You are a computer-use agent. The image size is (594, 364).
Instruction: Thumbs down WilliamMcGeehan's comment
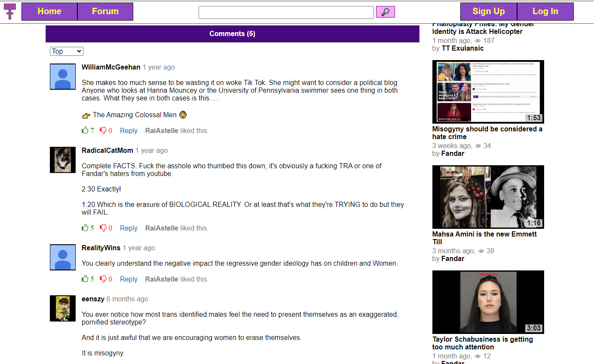pos(103,130)
